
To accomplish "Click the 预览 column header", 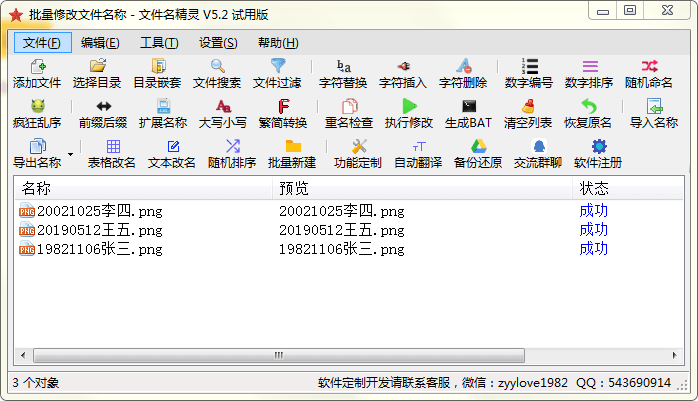I will [422, 188].
